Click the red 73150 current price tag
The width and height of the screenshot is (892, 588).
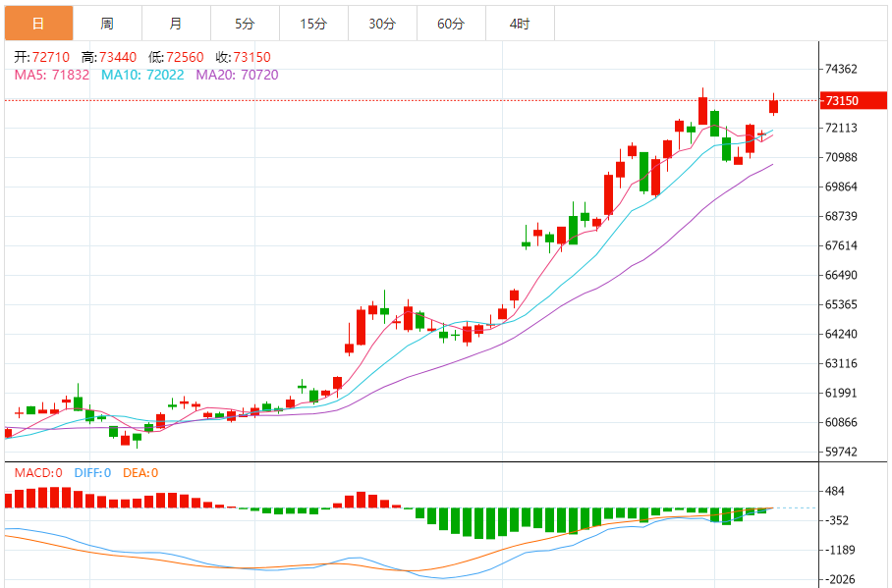click(854, 101)
